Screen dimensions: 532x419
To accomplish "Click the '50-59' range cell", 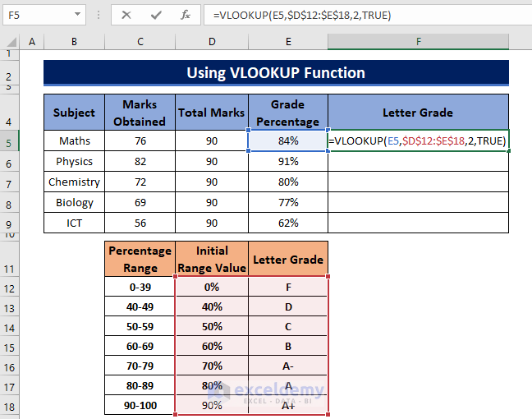I will [140, 326].
